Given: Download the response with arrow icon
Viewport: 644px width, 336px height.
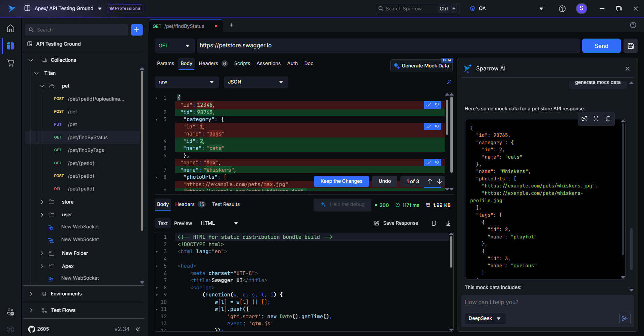Looking at the screenshot, I should [x=448, y=223].
